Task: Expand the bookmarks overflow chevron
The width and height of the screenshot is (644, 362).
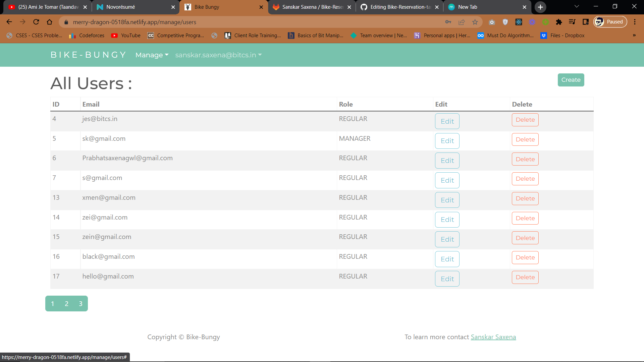Action: pos(634,36)
